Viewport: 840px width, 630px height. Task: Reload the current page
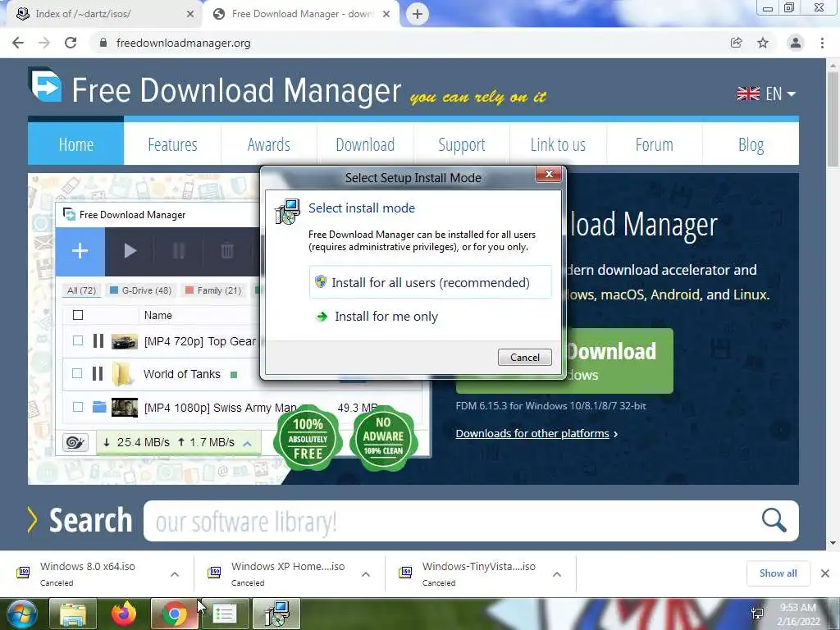71,43
